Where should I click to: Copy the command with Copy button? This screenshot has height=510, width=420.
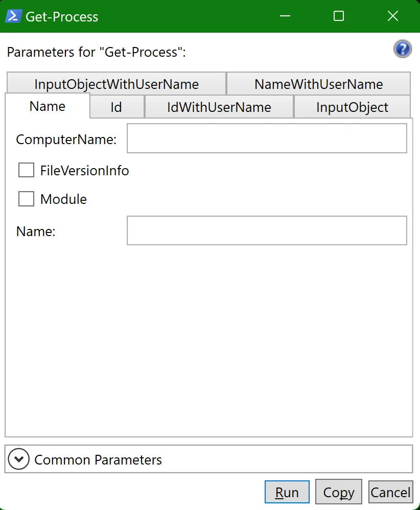coord(339,492)
